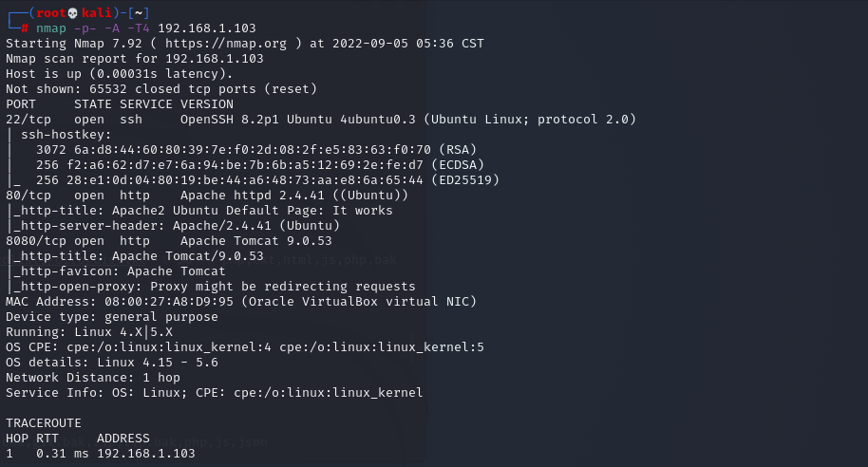The height and width of the screenshot is (467, 868).
Task: Click the https://nmap.org URL
Action: (x=226, y=43)
